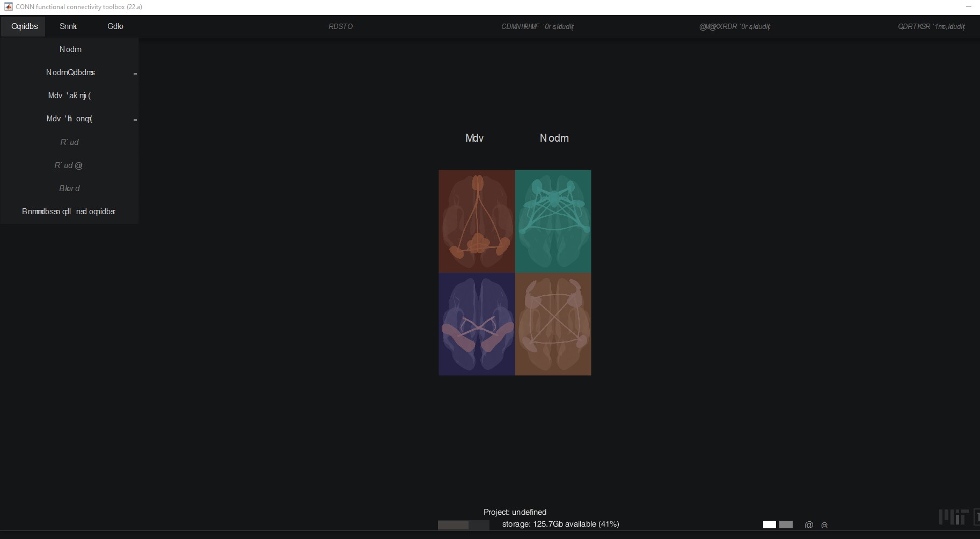
Task: Select "Mdv 'aK mj(" from the dropdown menu
Action: (x=70, y=96)
